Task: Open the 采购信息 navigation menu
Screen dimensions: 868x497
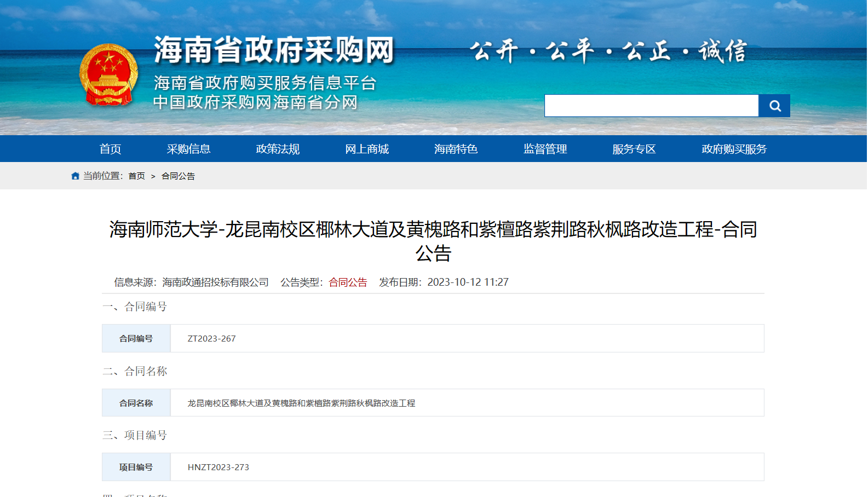Action: tap(188, 149)
